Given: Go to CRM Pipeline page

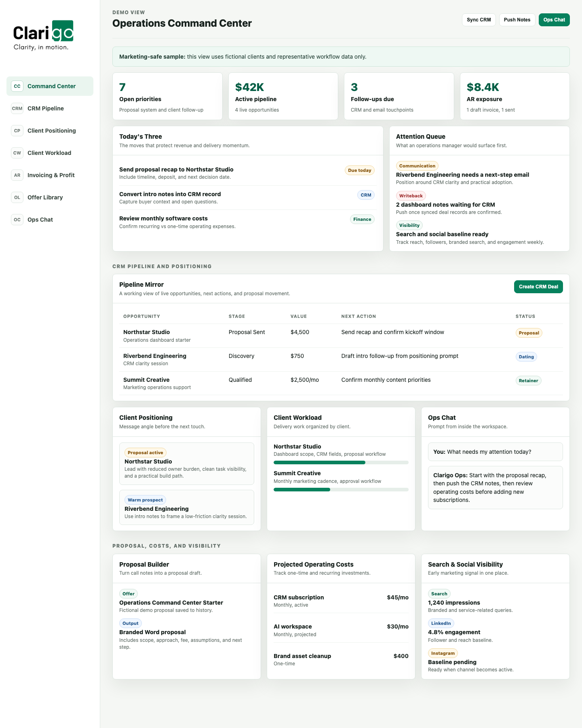Looking at the screenshot, I should point(50,108).
